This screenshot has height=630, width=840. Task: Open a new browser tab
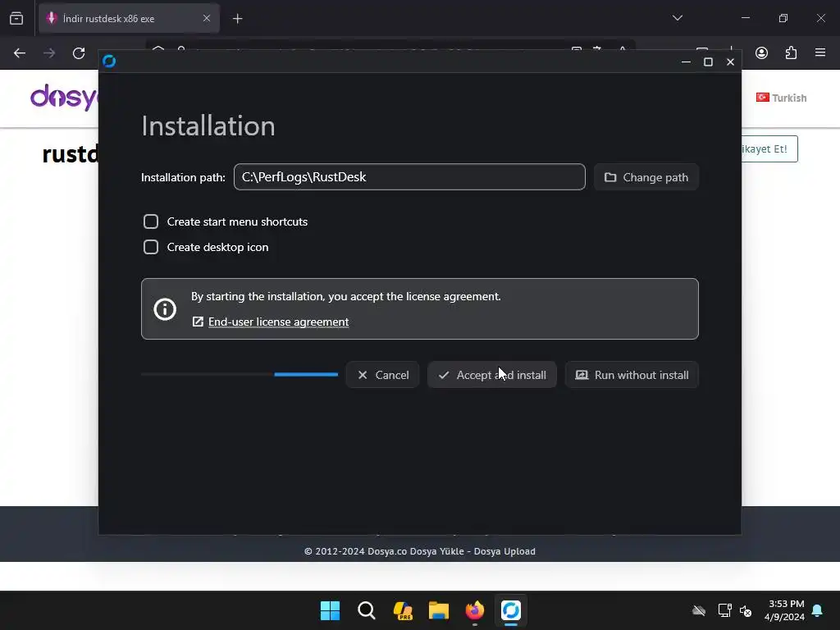click(238, 19)
